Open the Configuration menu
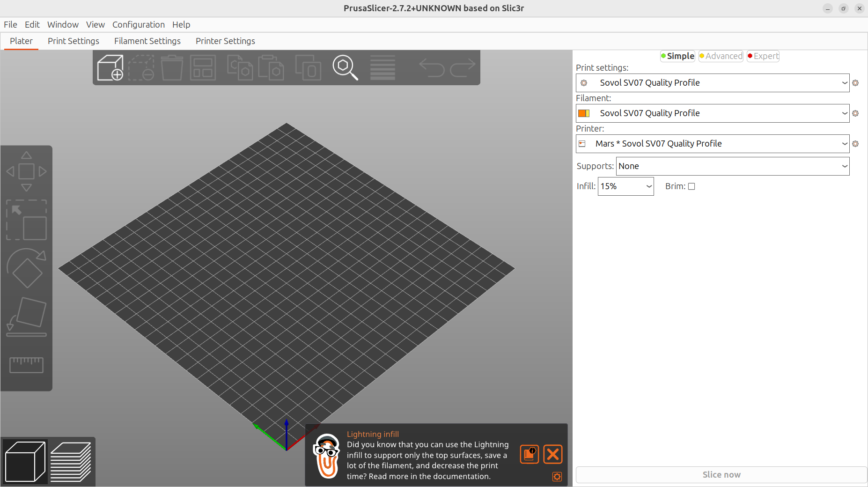868x487 pixels. click(139, 25)
